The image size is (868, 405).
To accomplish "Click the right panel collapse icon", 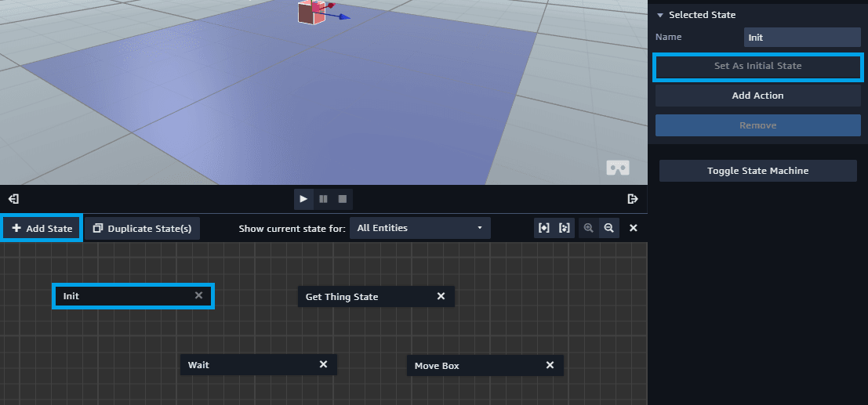I will pos(633,199).
